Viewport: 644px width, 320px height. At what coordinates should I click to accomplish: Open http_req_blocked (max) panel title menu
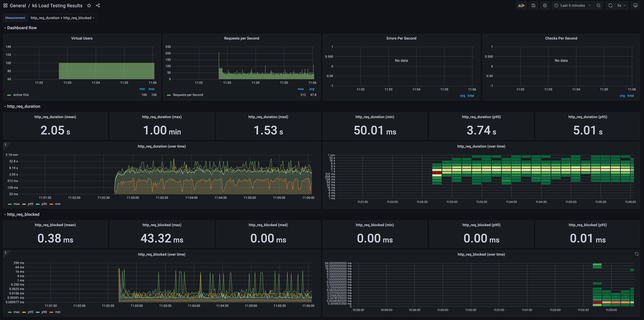pyautogui.click(x=162, y=225)
